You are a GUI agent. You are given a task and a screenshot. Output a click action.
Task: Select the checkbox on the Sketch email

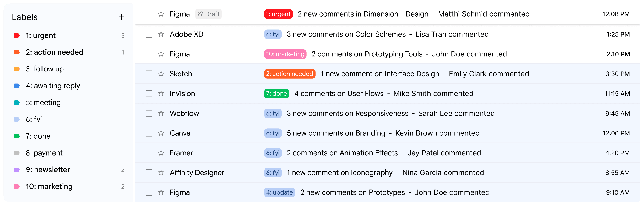(149, 74)
